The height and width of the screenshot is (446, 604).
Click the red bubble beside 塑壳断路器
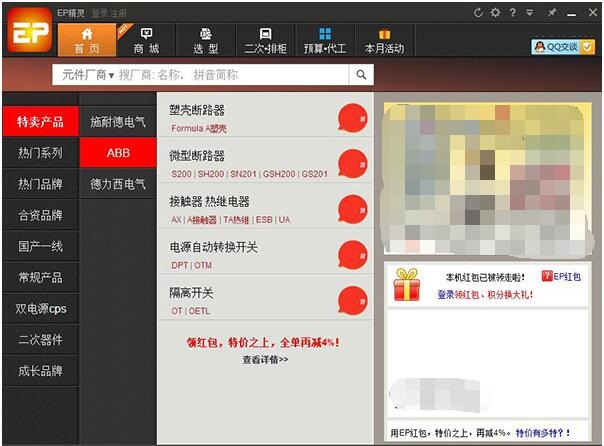353,117
